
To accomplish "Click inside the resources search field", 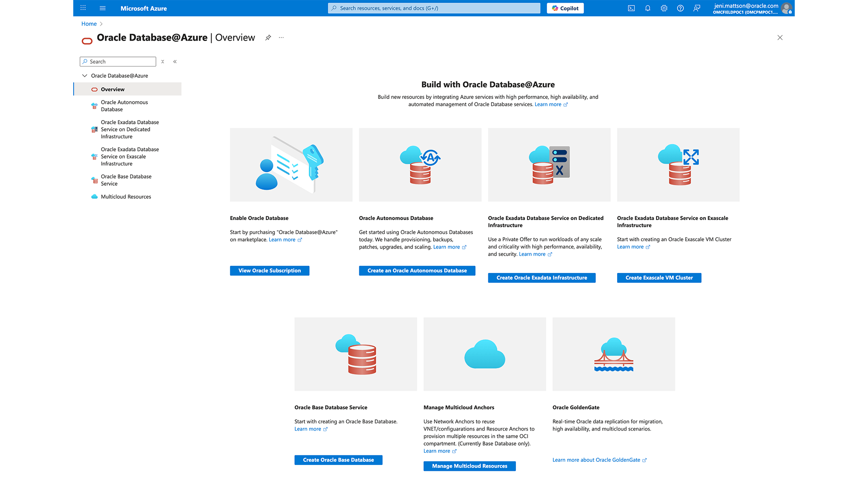I will click(434, 8).
